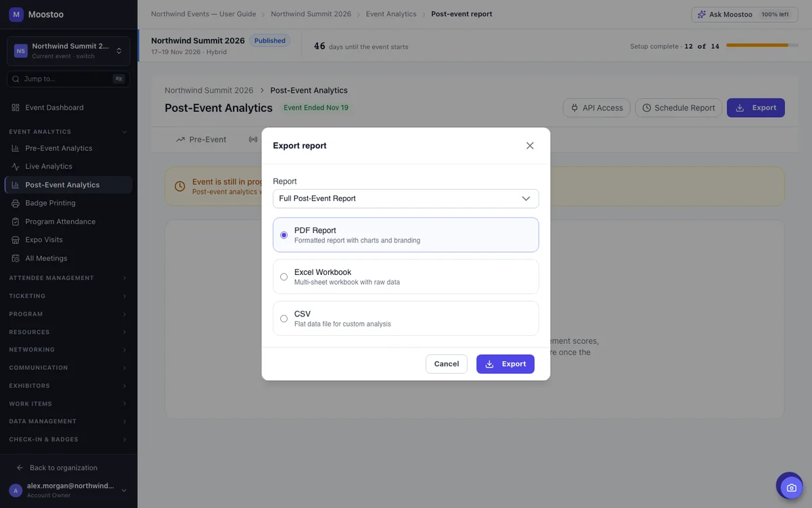Viewport: 812px width, 508px height.
Task: Expand the Attendee Management section
Action: (68, 278)
